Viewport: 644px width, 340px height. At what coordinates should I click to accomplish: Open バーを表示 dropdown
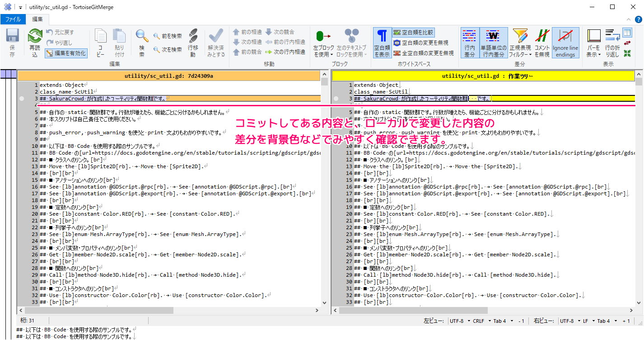(593, 43)
